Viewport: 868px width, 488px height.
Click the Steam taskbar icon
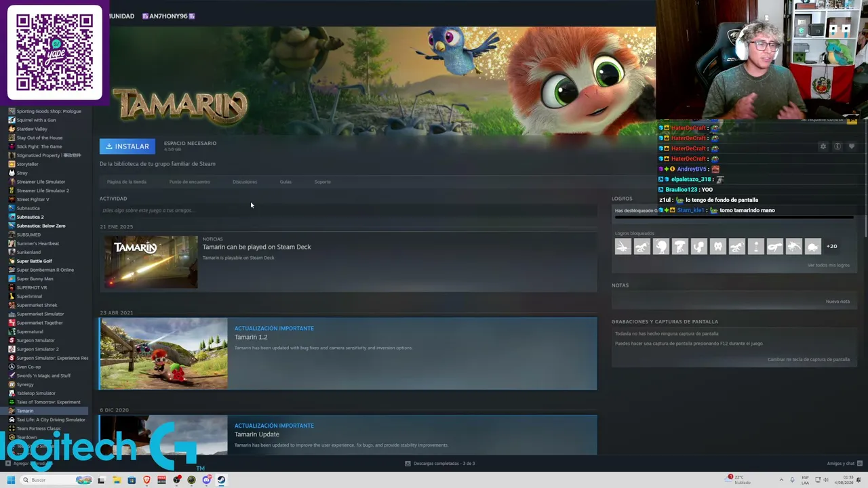point(221,480)
